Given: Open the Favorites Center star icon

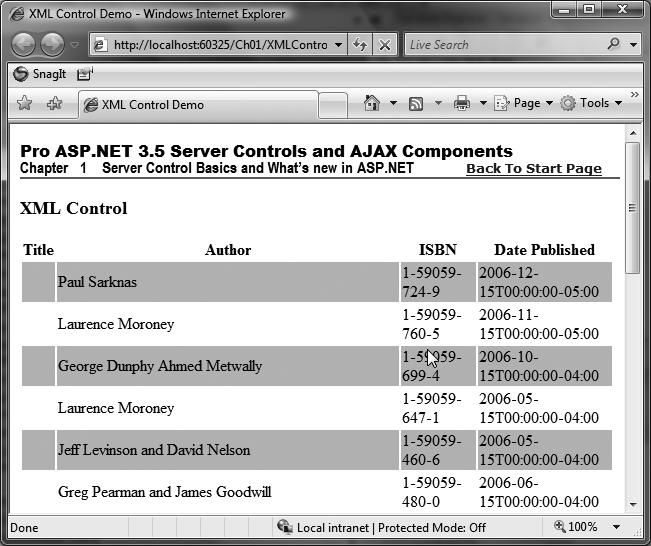Looking at the screenshot, I should (24, 103).
